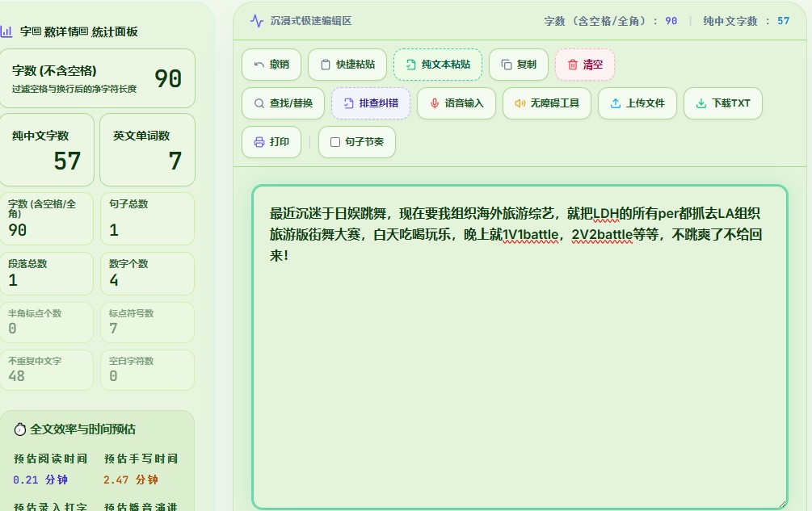Click the 数字个数 card showing 4
This screenshot has height=511, width=812.
(148, 274)
